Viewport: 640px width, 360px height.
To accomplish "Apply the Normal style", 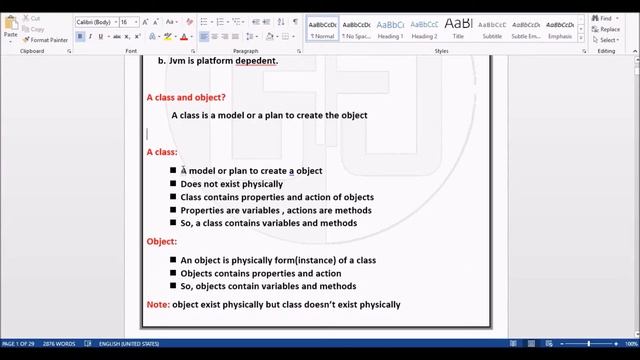I will point(322,29).
